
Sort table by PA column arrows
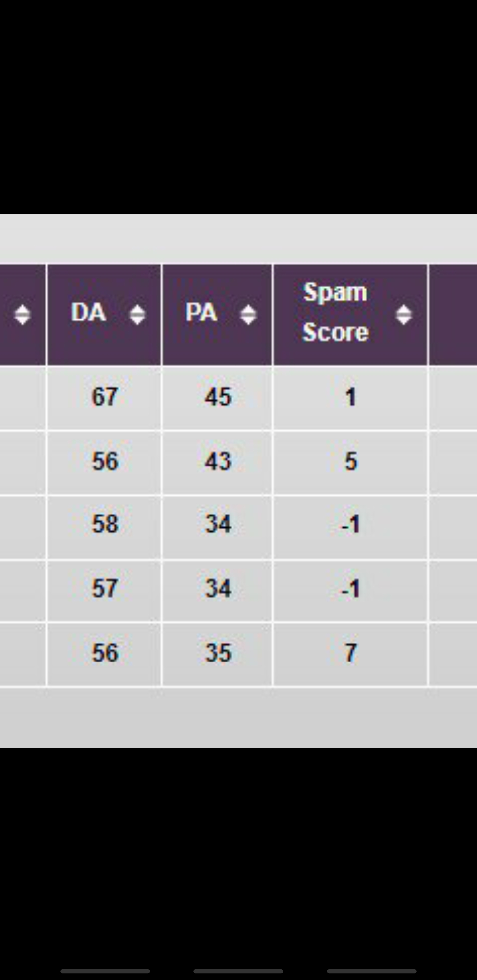[x=248, y=315]
